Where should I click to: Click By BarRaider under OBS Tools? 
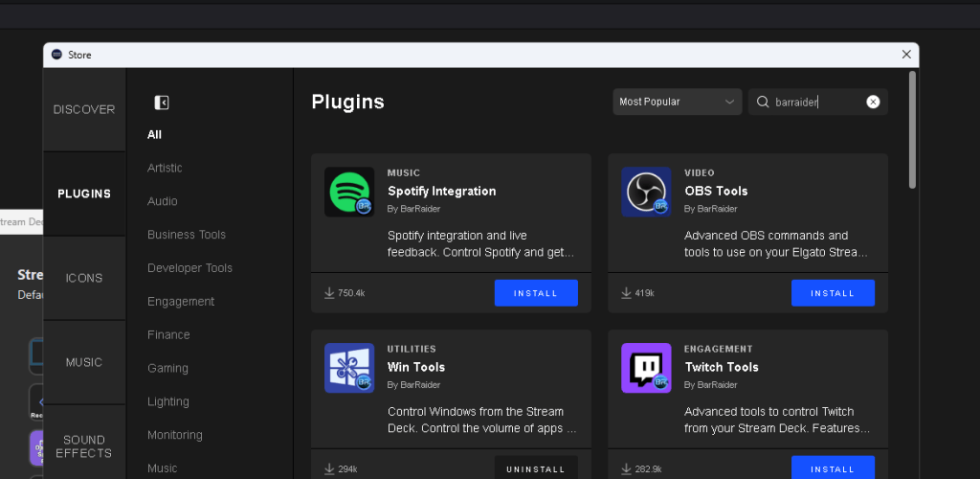[x=711, y=209]
